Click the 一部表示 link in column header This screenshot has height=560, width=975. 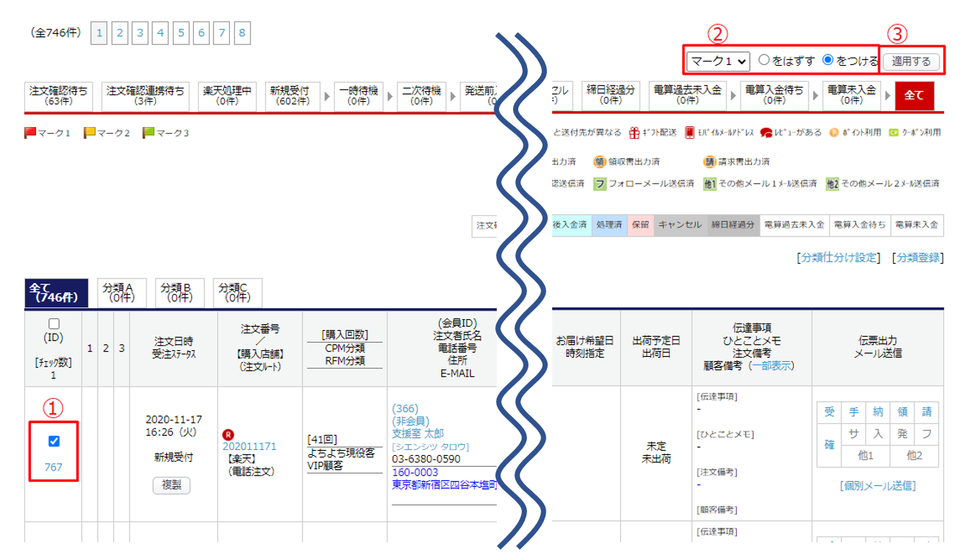(772, 366)
